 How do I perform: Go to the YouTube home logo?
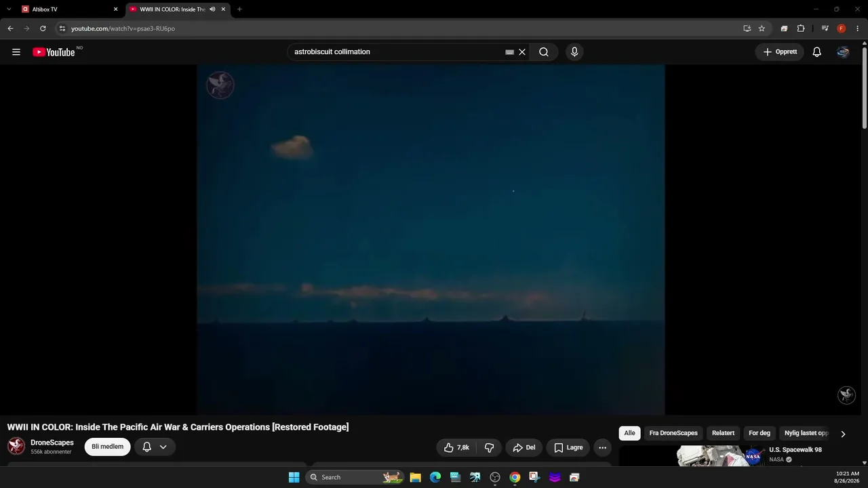(54, 52)
